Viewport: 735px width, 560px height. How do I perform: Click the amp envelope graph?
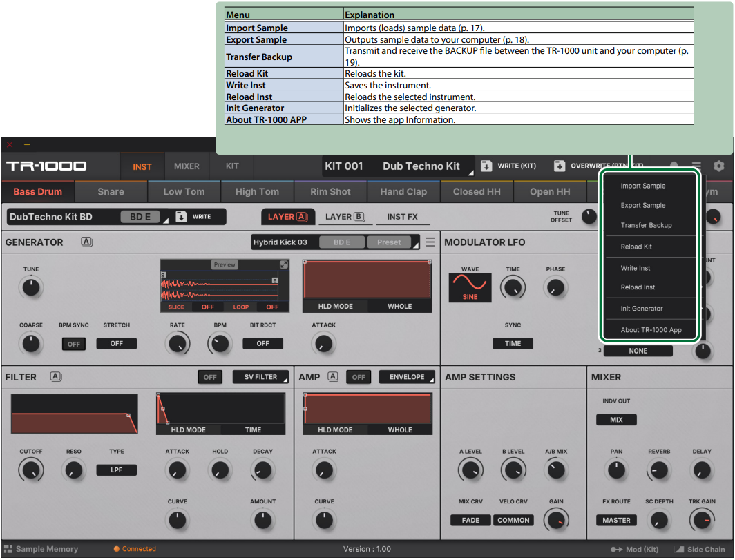pyautogui.click(x=367, y=409)
